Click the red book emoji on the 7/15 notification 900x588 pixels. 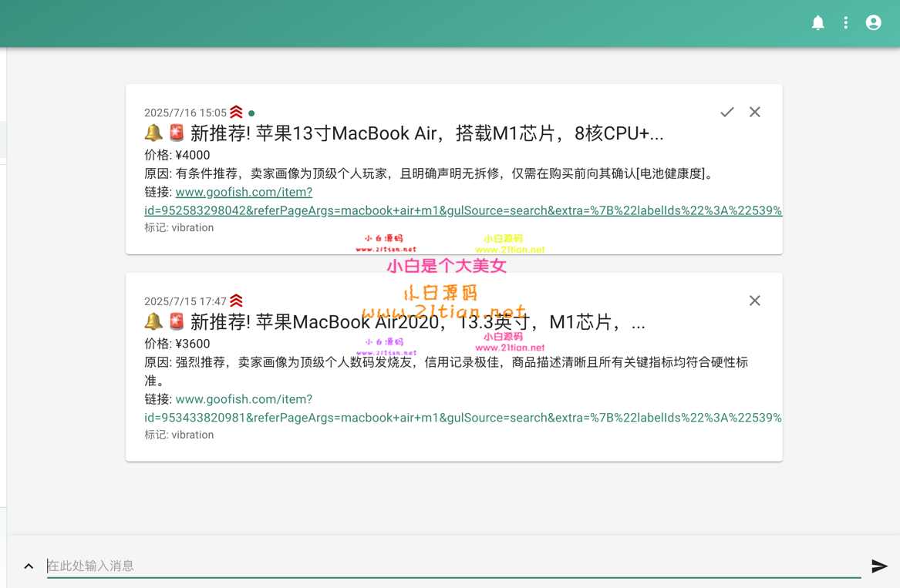175,321
